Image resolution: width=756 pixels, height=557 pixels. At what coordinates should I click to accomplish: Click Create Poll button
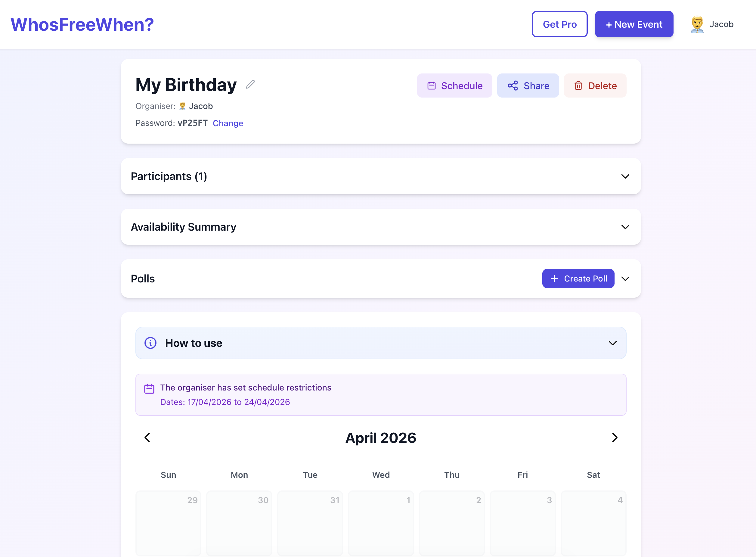pyautogui.click(x=578, y=278)
